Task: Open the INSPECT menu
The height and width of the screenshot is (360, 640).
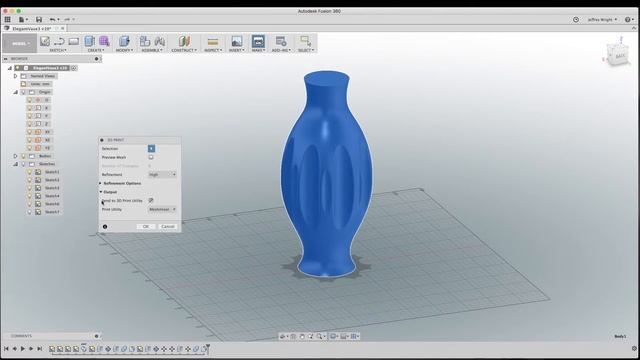Action: tap(213, 50)
